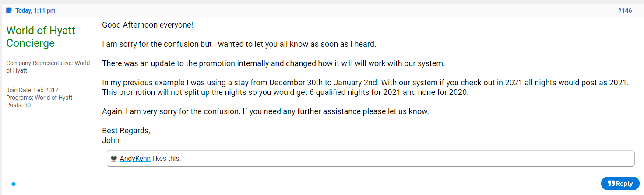Reply to John's post
This screenshot has width=644, height=195.
point(620,184)
